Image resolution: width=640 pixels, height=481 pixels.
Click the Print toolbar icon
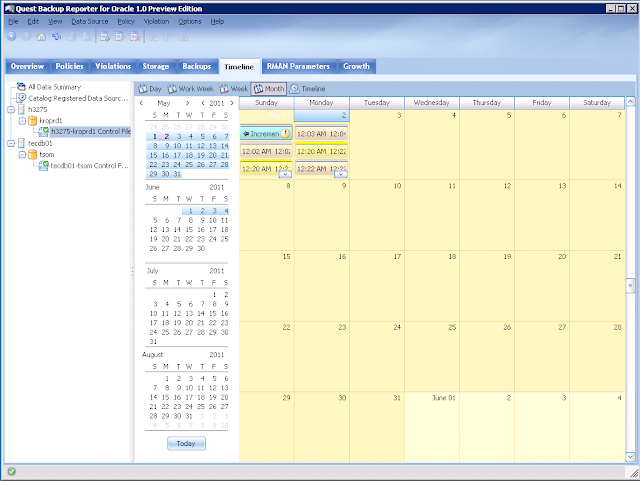(x=71, y=37)
